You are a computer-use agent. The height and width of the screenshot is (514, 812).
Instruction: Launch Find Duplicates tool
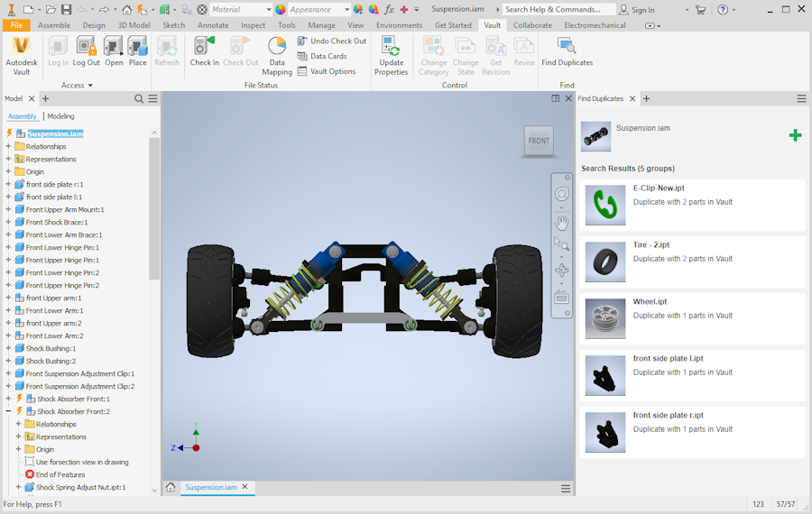(567, 51)
